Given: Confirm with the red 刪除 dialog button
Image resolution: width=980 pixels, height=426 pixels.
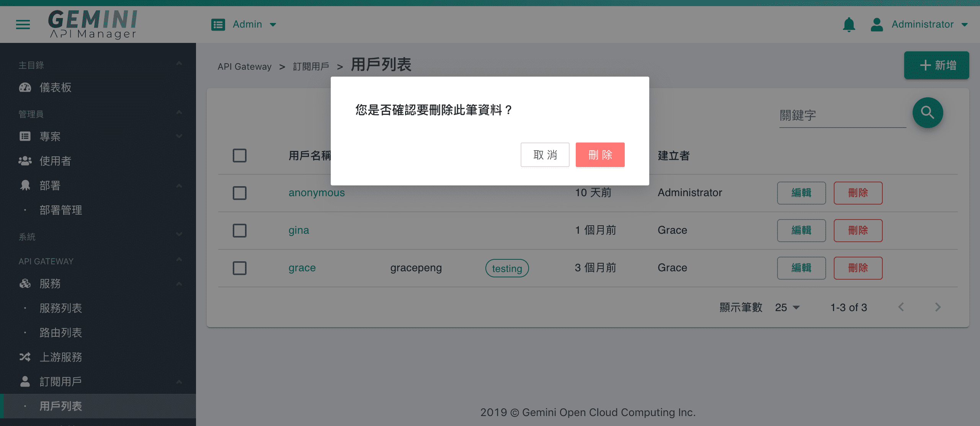Looking at the screenshot, I should tap(600, 155).
